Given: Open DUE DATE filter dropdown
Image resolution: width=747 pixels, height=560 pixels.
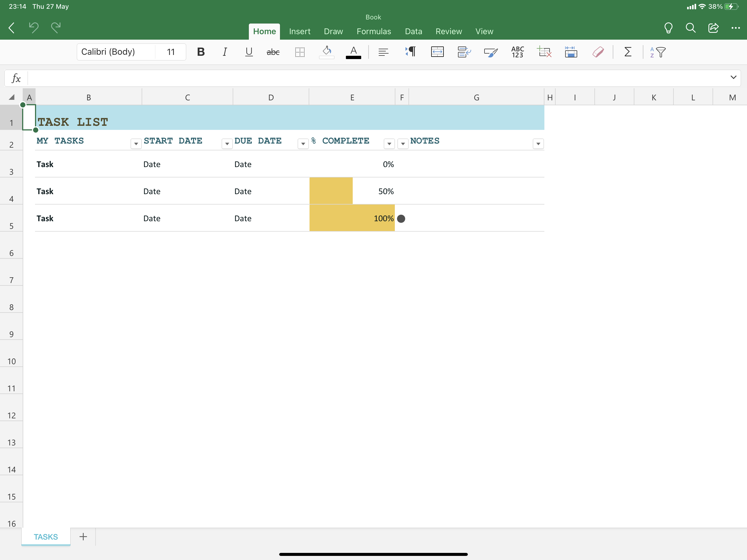Looking at the screenshot, I should 303,144.
